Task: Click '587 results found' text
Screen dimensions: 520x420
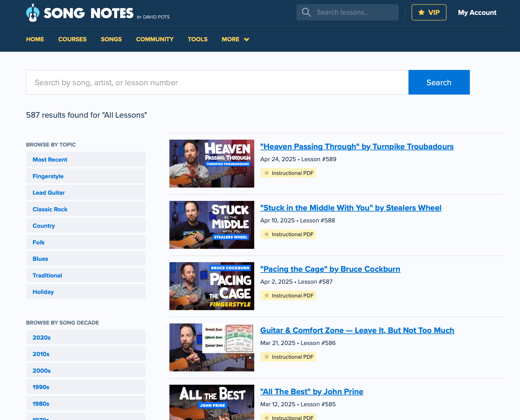Action: 87,115
